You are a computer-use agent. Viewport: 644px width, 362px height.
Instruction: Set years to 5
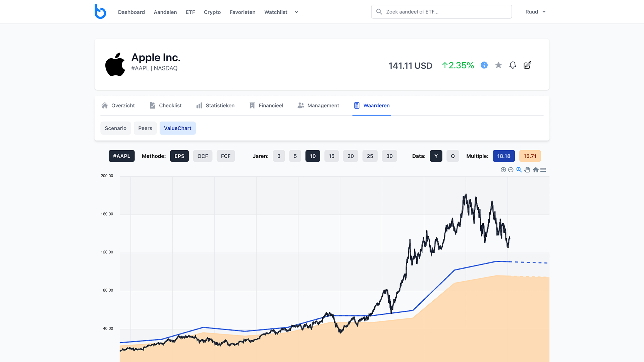[295, 156]
